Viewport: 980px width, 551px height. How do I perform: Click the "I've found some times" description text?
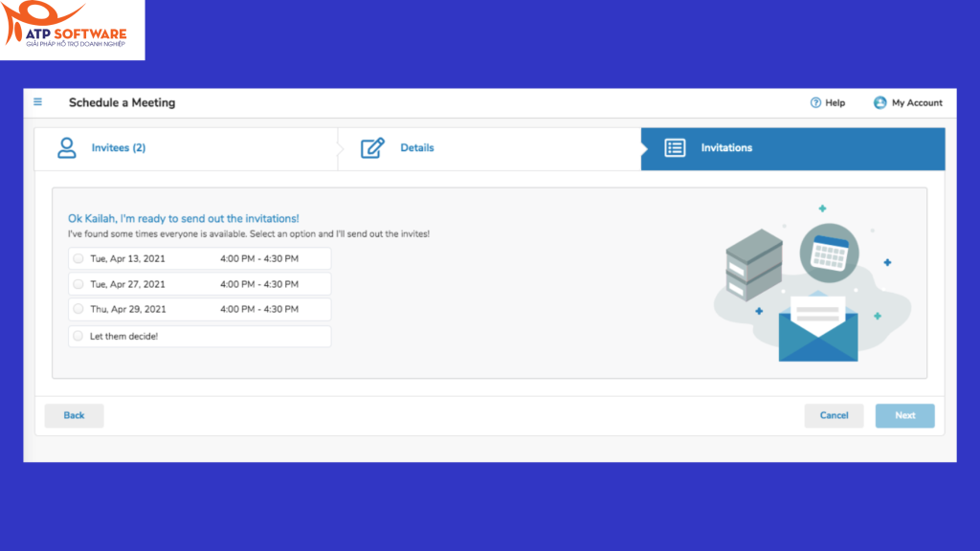249,234
